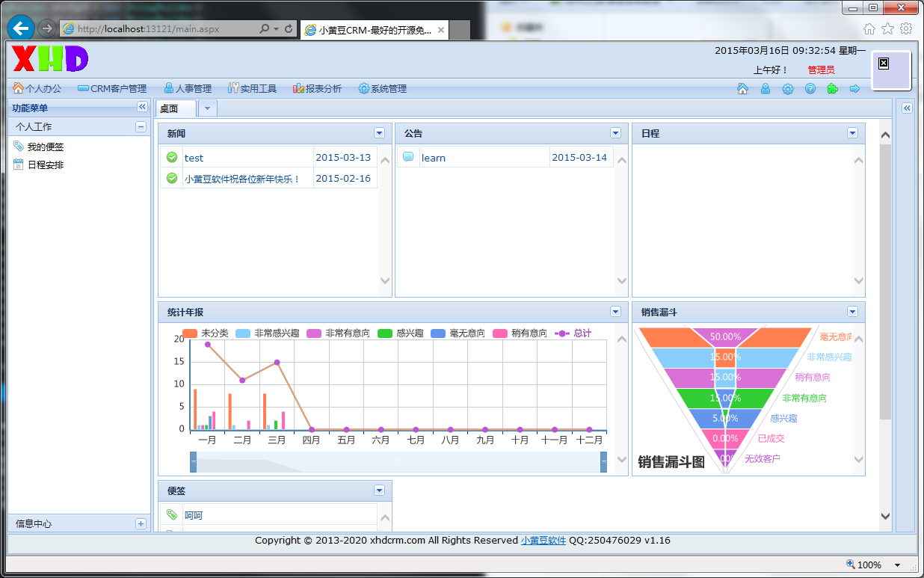Viewport: 924px width, 578px height.
Task: Click the blue gear settings icon
Action: pos(788,89)
